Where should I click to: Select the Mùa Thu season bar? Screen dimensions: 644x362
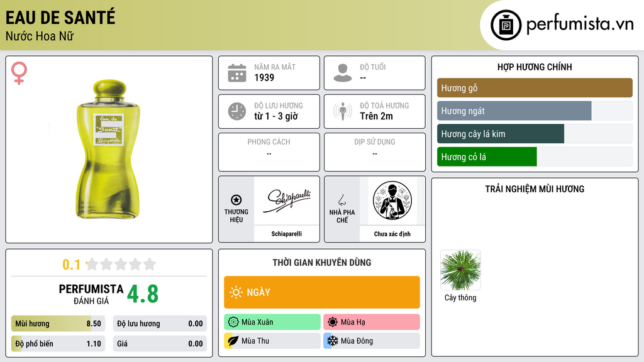[272, 341]
